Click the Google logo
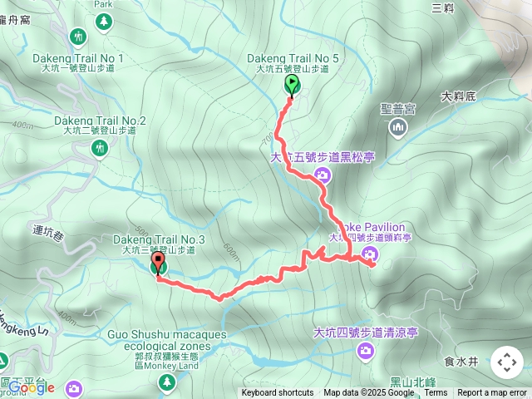 tap(32, 387)
